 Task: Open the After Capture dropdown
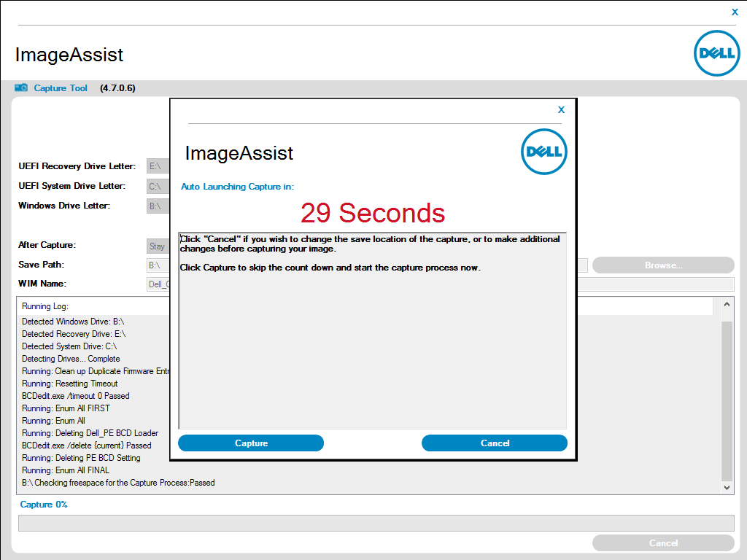pos(158,246)
